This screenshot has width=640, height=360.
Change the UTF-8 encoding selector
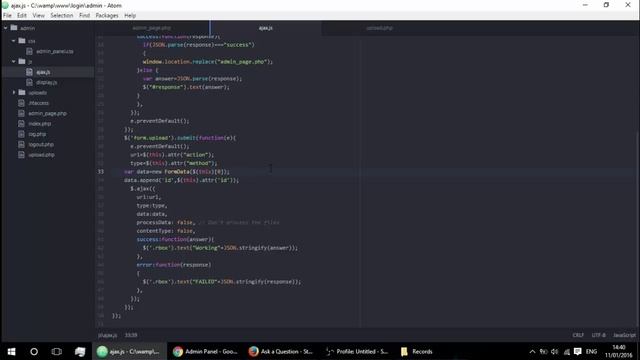[x=598, y=335]
